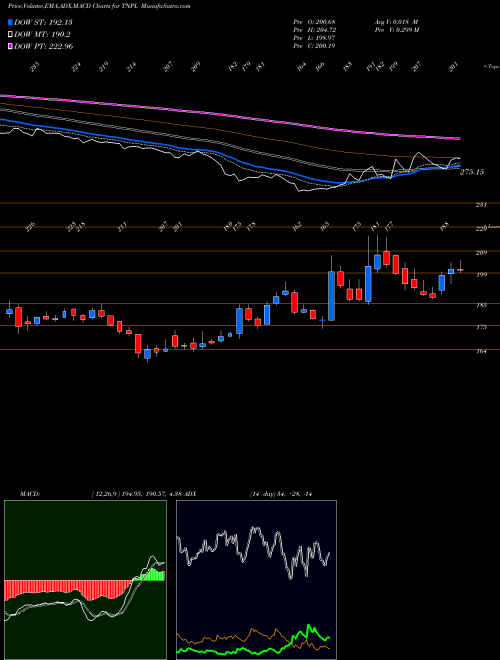
Task: Select the 'Pre H: 204.72' value
Action: pos(314,30)
